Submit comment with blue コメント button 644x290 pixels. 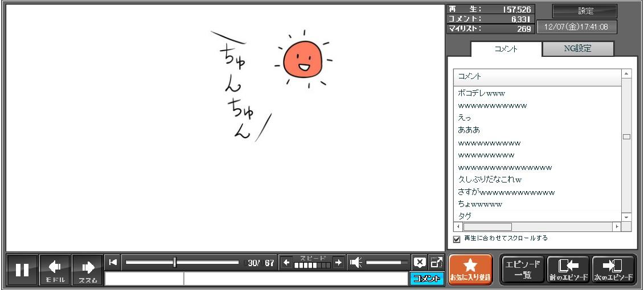pos(426,279)
